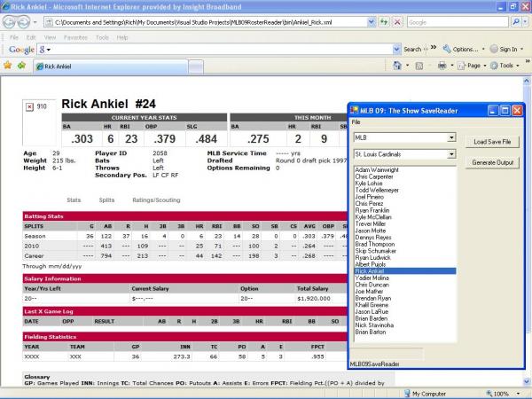Viewport: 532px width, 399px height.
Task: Click the Add to Favorites icon
Action: pyautogui.click(x=20, y=65)
